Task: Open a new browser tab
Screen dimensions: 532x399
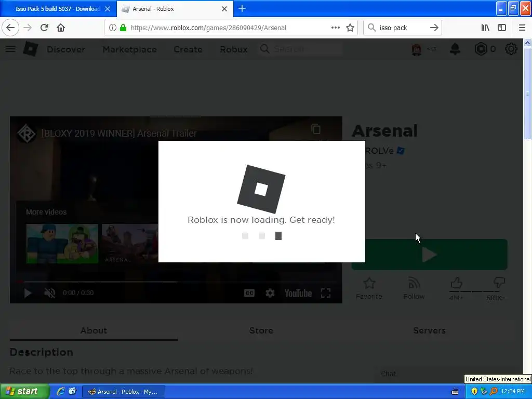Action: [242, 8]
